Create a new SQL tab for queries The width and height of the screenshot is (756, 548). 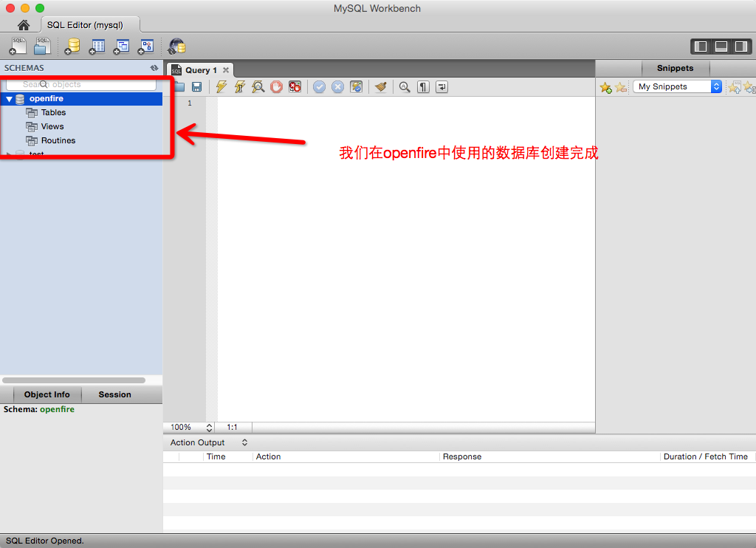point(18,47)
